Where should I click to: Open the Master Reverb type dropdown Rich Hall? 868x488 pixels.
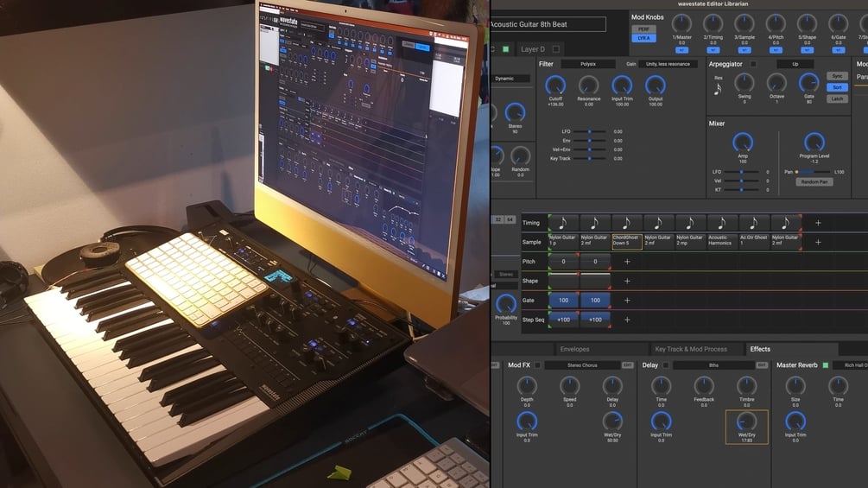point(850,365)
